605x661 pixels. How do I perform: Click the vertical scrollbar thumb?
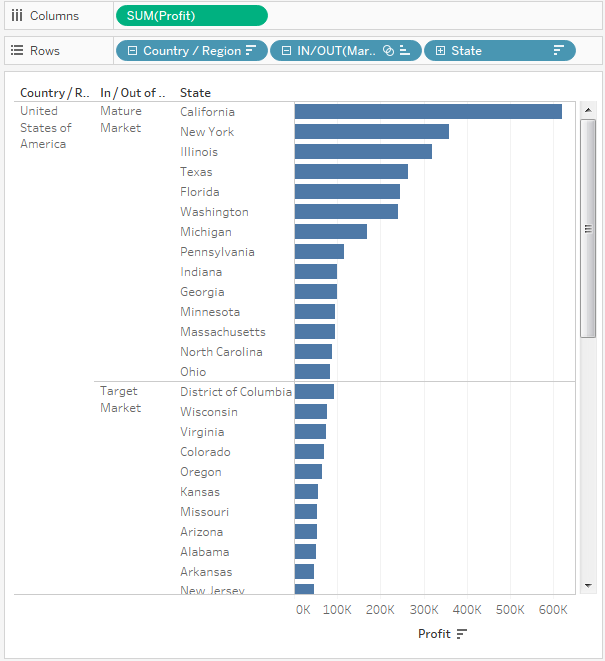(x=588, y=230)
